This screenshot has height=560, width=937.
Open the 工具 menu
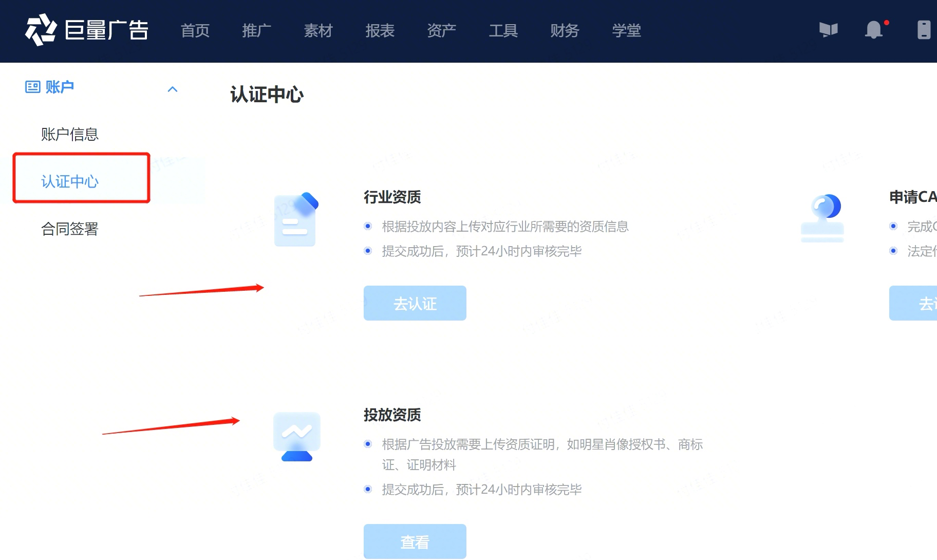[503, 31]
